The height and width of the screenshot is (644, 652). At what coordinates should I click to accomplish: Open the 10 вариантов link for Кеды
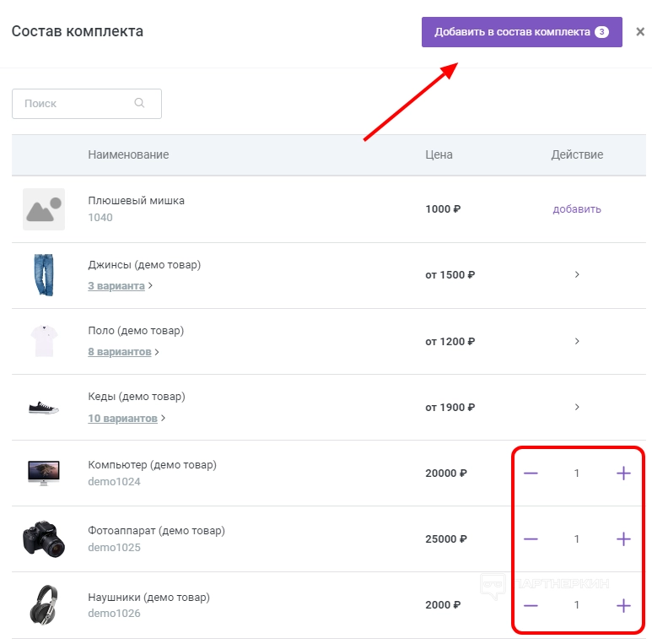click(x=122, y=418)
